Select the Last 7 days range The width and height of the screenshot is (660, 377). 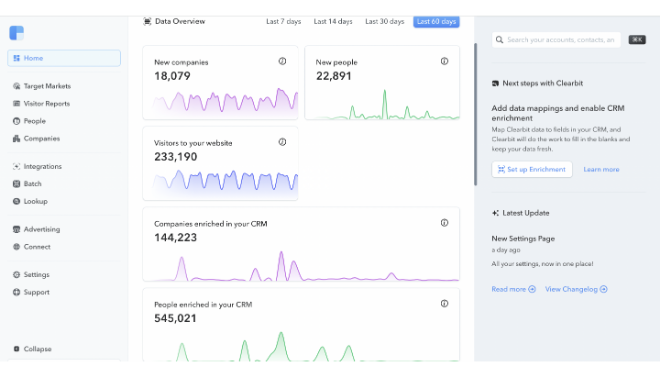click(x=283, y=21)
